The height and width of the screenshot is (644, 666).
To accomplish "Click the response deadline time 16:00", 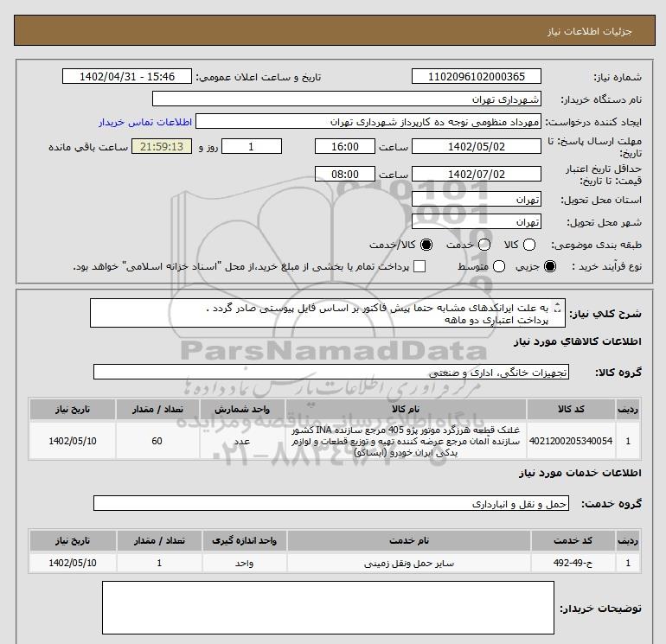I will click(345, 146).
